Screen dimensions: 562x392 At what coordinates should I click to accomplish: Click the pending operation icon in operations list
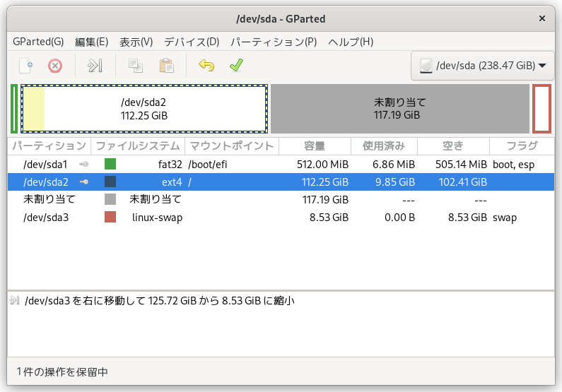pyautogui.click(x=15, y=300)
